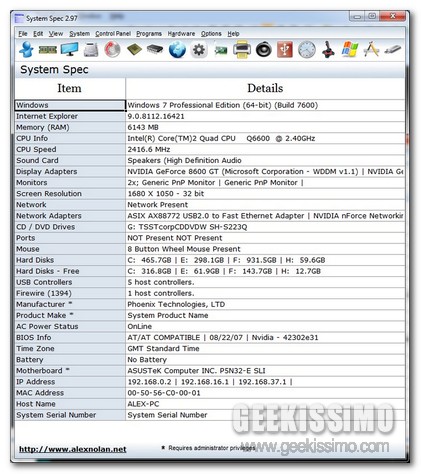
Task: Select the 1680 X 1050 resolution value
Action: coord(265,194)
